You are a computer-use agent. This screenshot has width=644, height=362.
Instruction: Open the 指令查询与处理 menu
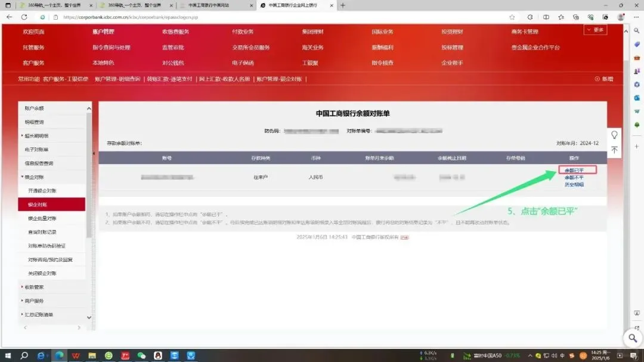[x=112, y=47]
